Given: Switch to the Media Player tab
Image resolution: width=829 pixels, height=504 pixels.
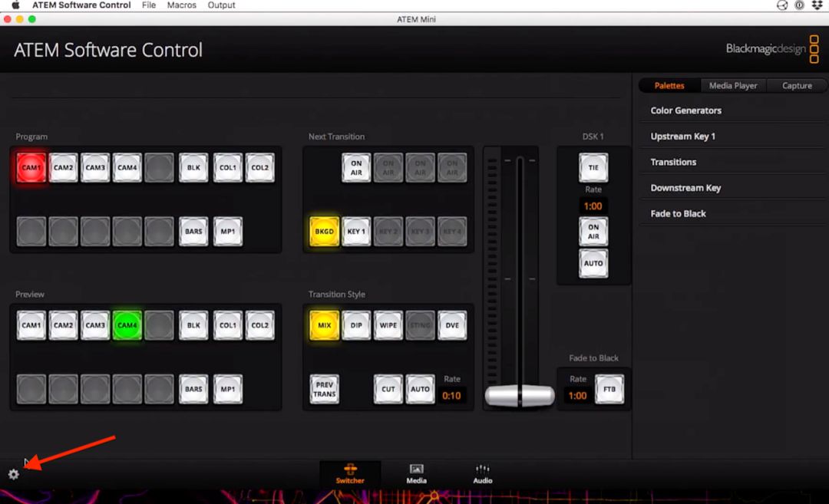Looking at the screenshot, I should tap(733, 86).
